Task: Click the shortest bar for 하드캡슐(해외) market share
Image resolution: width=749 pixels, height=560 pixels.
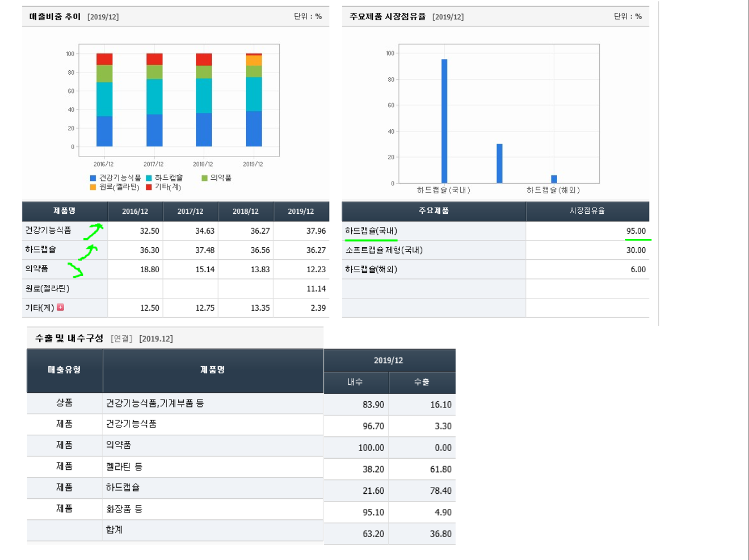Action: (554, 179)
